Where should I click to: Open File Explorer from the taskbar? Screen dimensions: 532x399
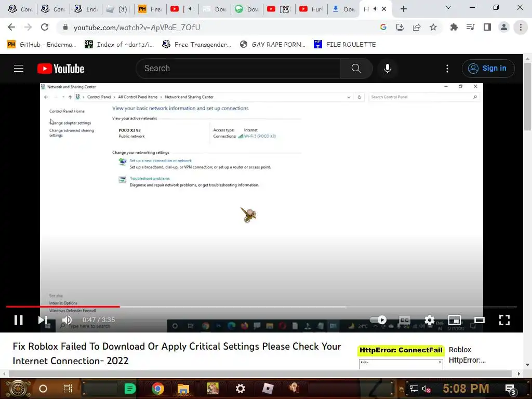pyautogui.click(x=183, y=389)
